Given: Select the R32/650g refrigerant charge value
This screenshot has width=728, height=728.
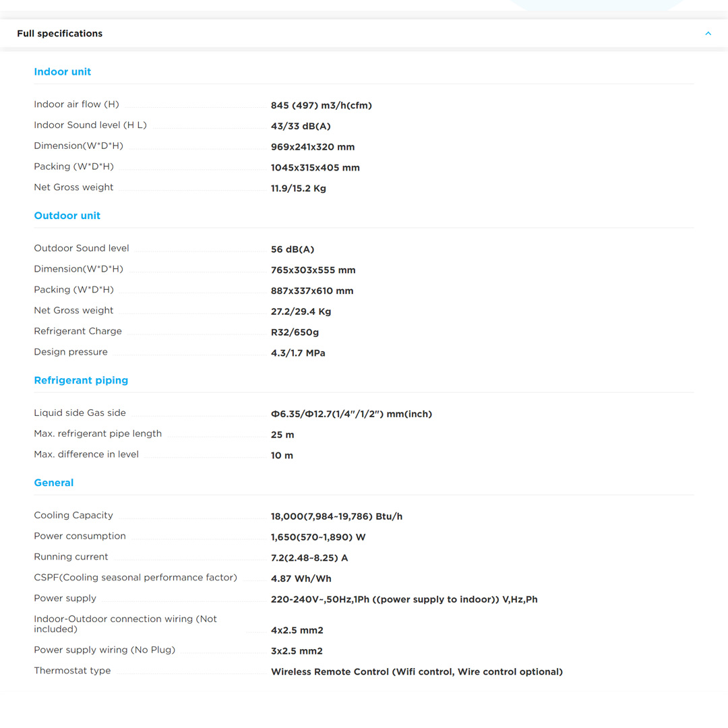Looking at the screenshot, I should pos(295,332).
